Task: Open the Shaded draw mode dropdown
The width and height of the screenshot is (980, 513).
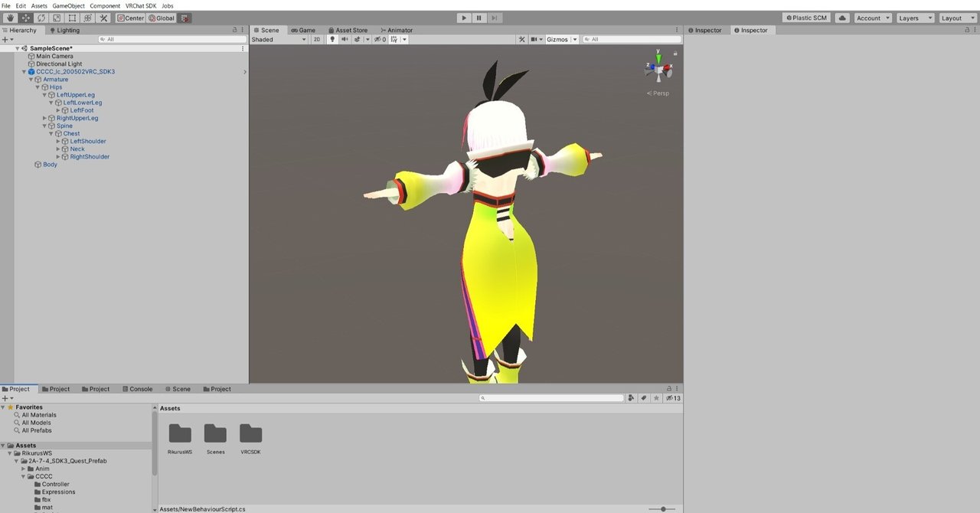Action: [x=279, y=39]
